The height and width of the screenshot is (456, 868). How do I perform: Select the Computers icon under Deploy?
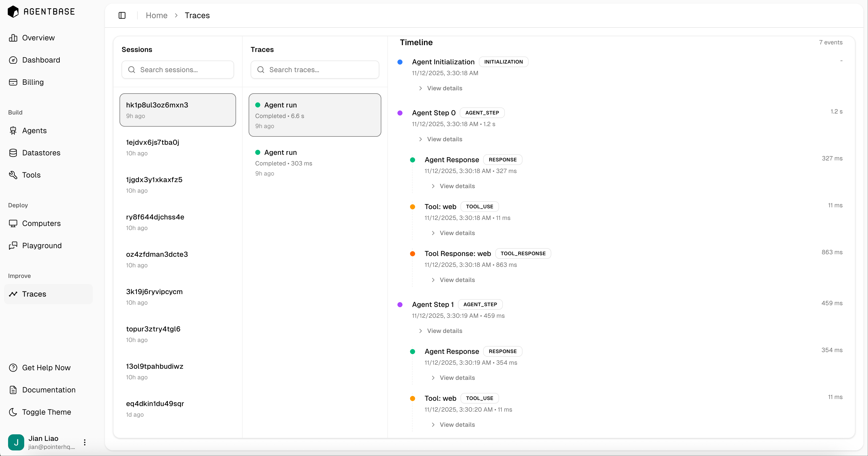pyautogui.click(x=13, y=223)
